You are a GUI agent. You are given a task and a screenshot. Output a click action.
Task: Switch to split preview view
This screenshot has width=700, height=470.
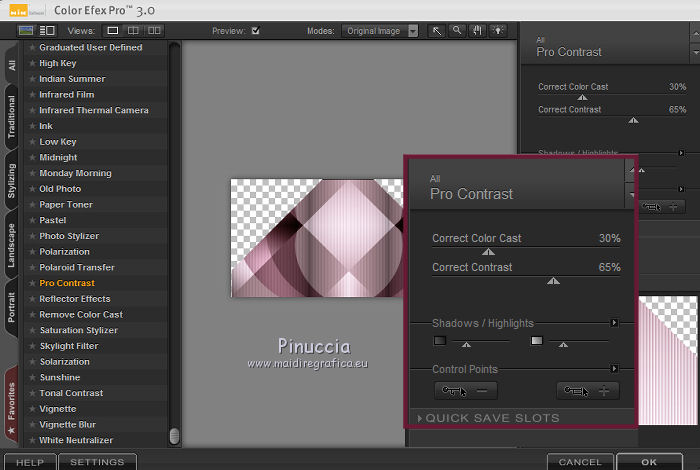(133, 31)
